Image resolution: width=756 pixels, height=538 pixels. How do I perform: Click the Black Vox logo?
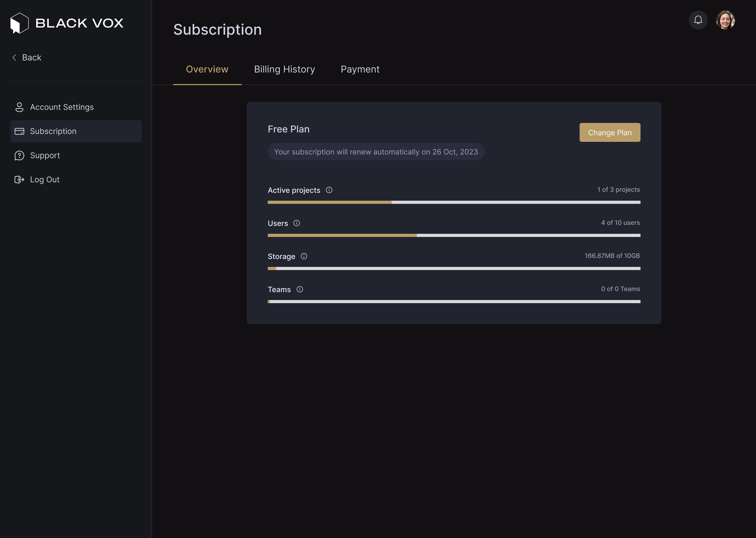(x=66, y=23)
